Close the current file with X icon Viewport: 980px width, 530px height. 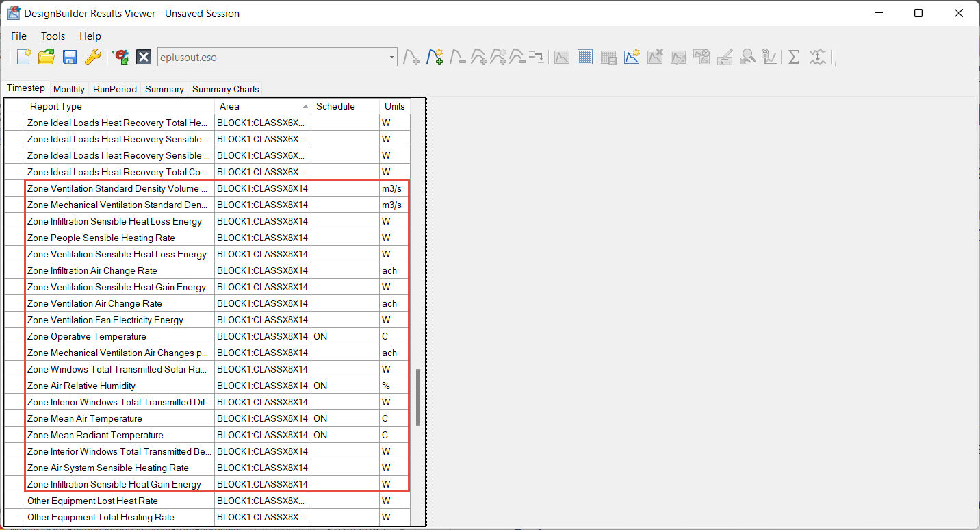(144, 57)
